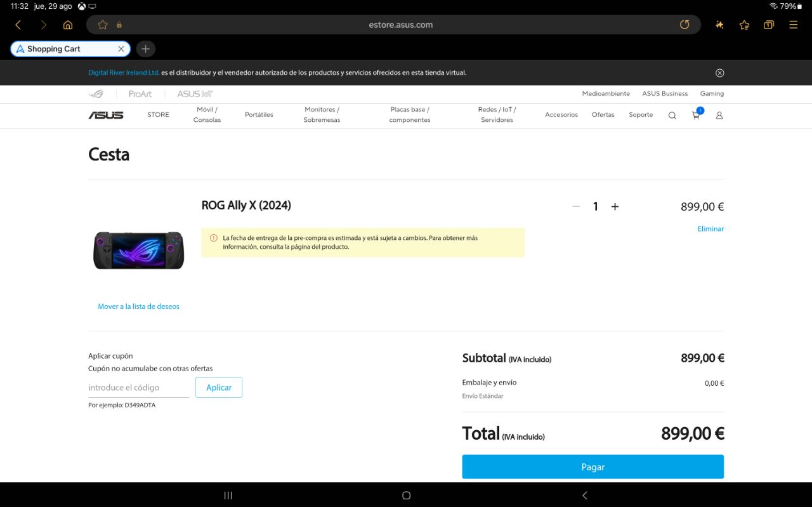The image size is (812, 507).
Task: Click Mover a la lista de deseos
Action: click(x=138, y=306)
